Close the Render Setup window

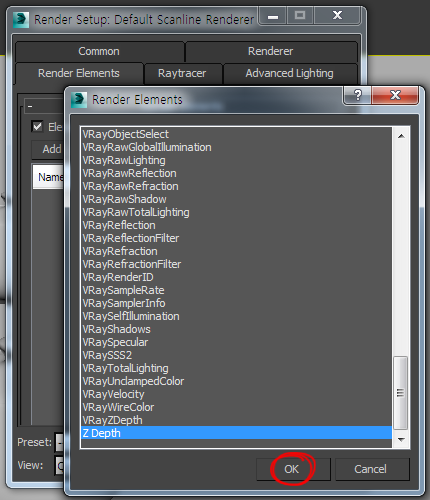[337, 16]
